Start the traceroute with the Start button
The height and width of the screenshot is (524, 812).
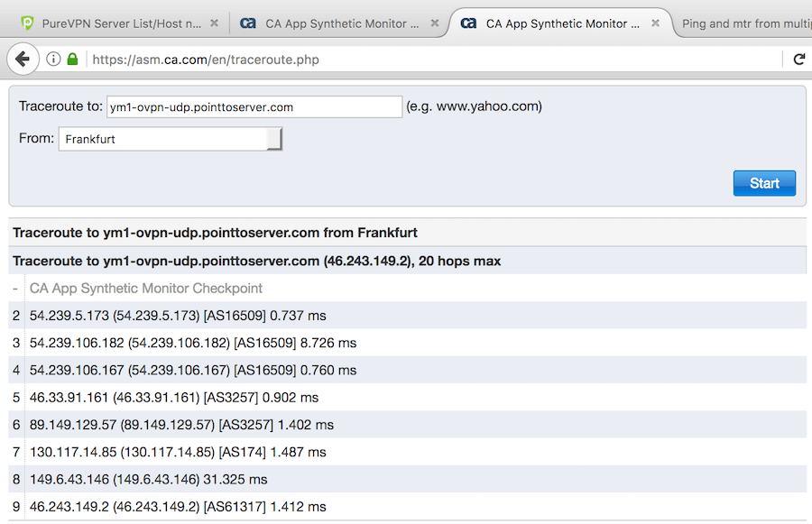(x=764, y=183)
